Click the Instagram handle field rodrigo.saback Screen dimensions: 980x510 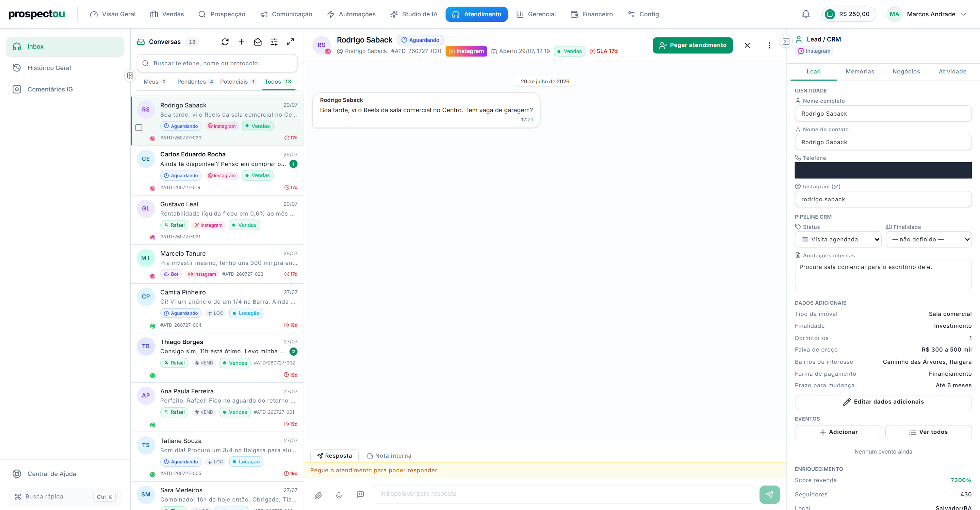883,199
